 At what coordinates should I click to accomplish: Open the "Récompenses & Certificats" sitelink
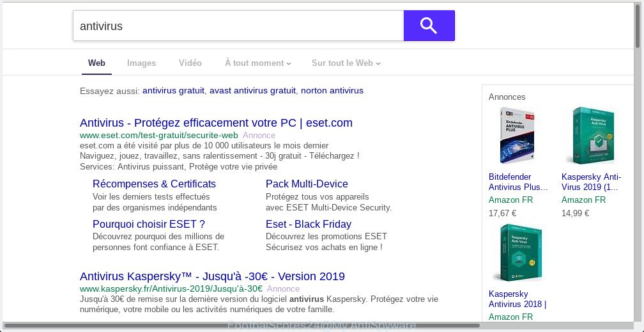(x=154, y=184)
